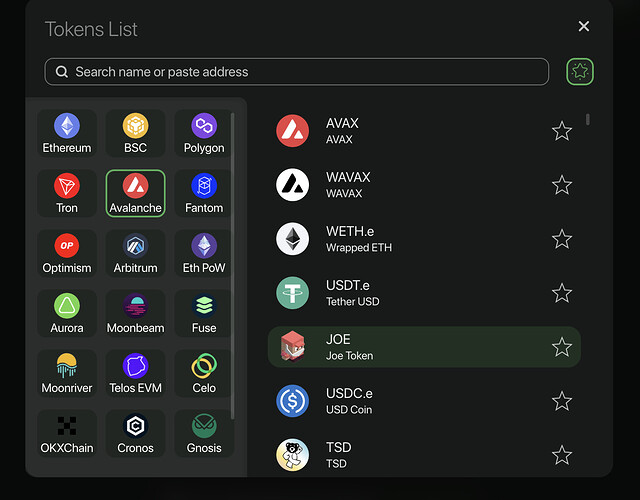
Task: Pick the TSD token row
Action: pos(424,455)
